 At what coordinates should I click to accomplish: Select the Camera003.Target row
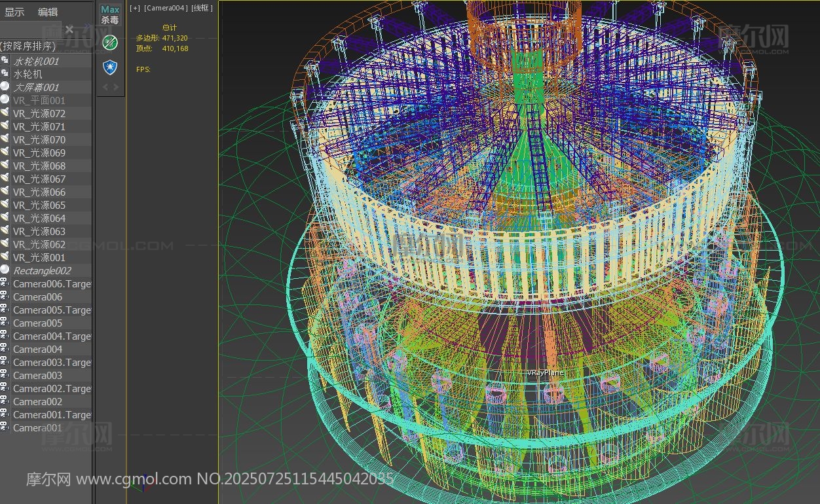[x=46, y=362]
